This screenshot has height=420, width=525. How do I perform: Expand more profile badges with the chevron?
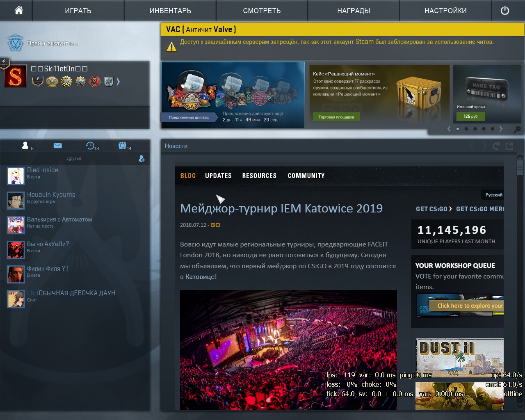(x=118, y=82)
